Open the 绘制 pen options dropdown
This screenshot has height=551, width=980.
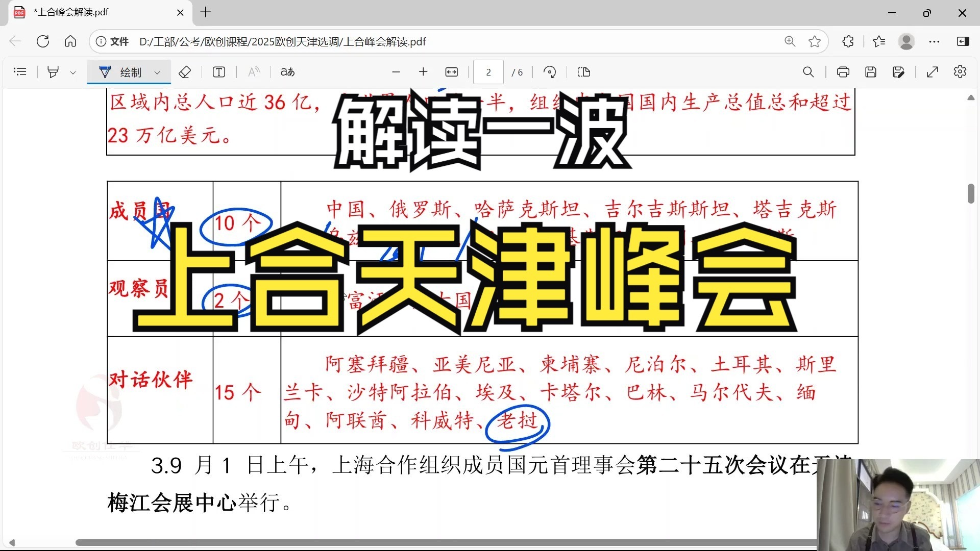157,72
